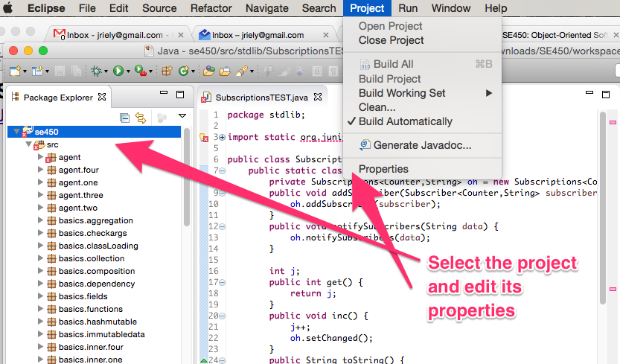This screenshot has width=620, height=364.
Task: Click the Open Type folder icon
Action: pyautogui.click(x=208, y=71)
